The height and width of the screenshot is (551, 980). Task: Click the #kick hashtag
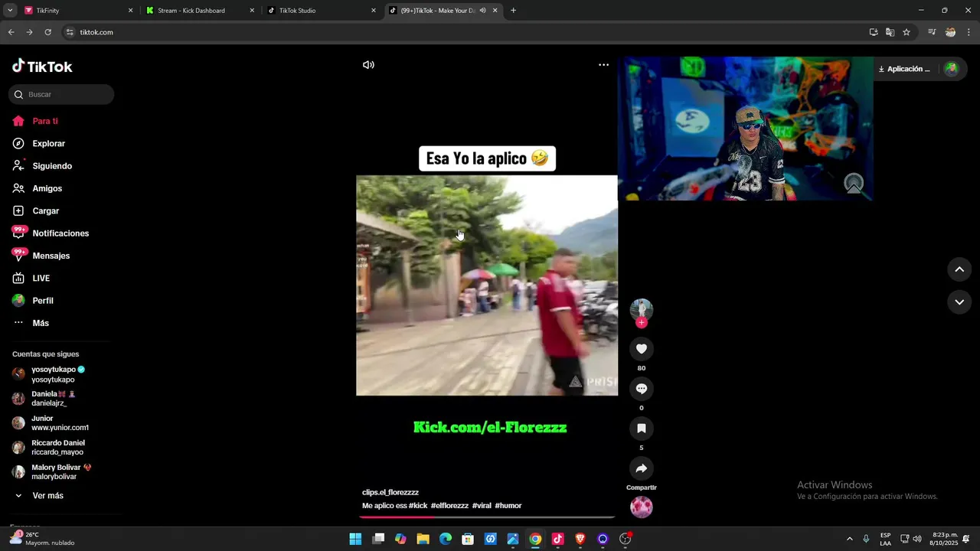(x=418, y=506)
